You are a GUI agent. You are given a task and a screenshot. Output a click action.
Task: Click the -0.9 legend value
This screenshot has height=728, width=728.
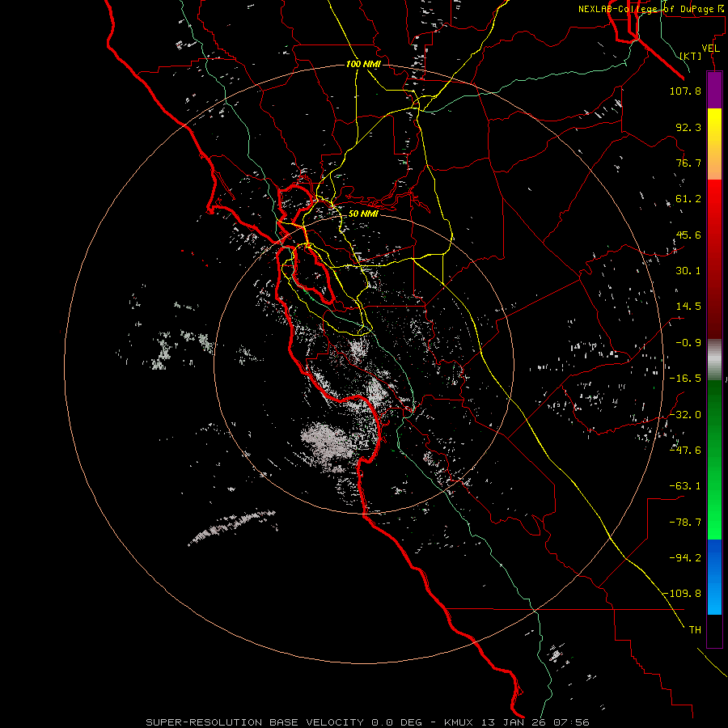click(x=688, y=343)
